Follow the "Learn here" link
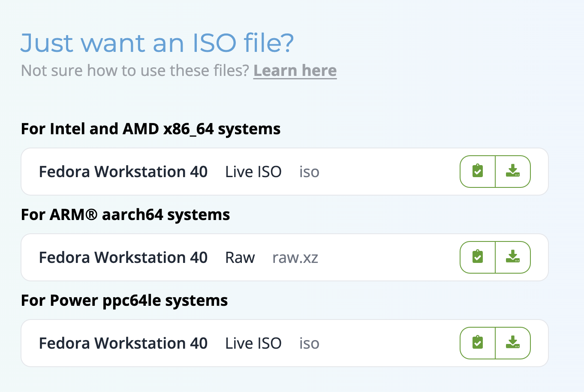Screen dimensions: 584x392 click(x=295, y=71)
